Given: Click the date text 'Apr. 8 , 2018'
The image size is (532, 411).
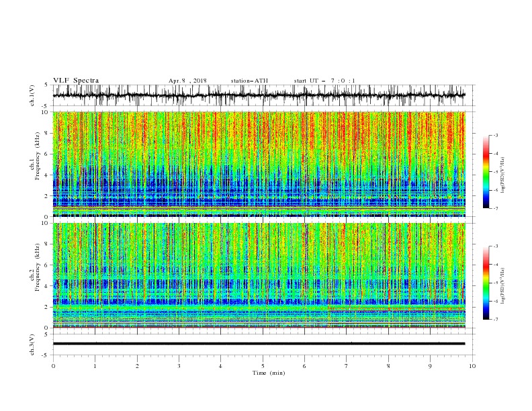Looking at the screenshot, I should (187, 81).
